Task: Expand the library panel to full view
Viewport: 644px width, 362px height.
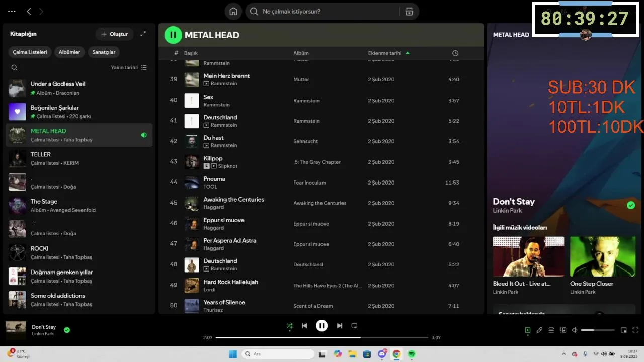Action: pos(143,34)
